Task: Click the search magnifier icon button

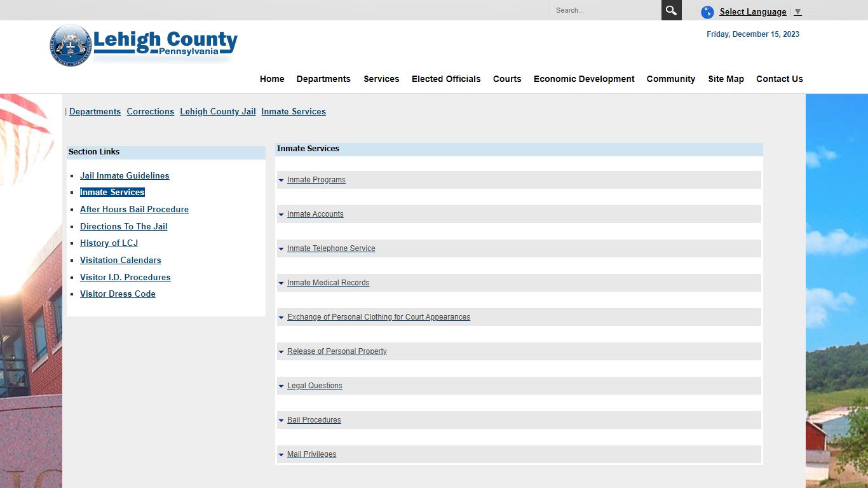Action: (x=671, y=10)
